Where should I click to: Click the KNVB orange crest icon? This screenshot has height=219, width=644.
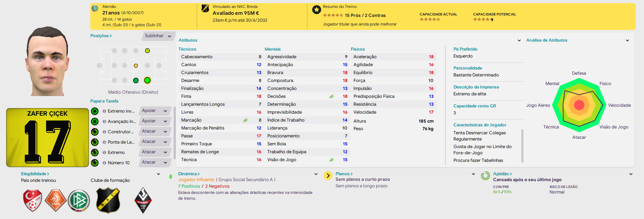[x=56, y=200]
